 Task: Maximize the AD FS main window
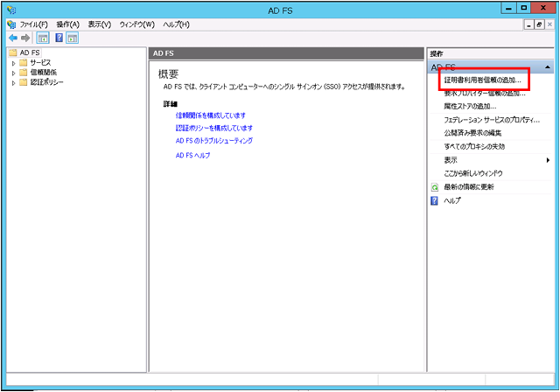524,8
